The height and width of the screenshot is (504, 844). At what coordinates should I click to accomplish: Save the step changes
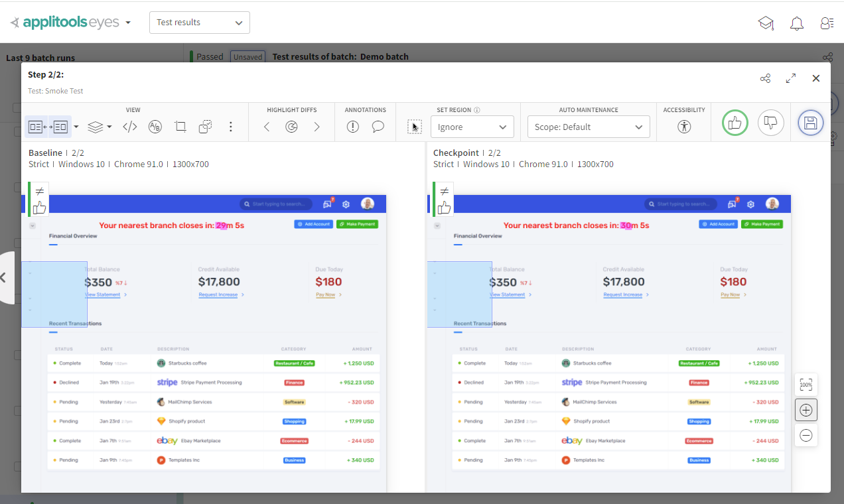pos(810,123)
